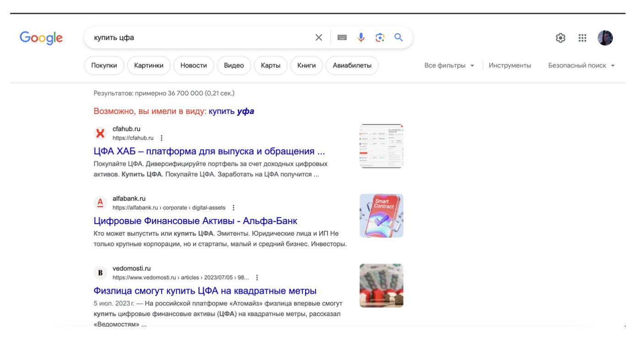Click the Google logo
Viewport: 644px width, 358px height.
tap(41, 38)
